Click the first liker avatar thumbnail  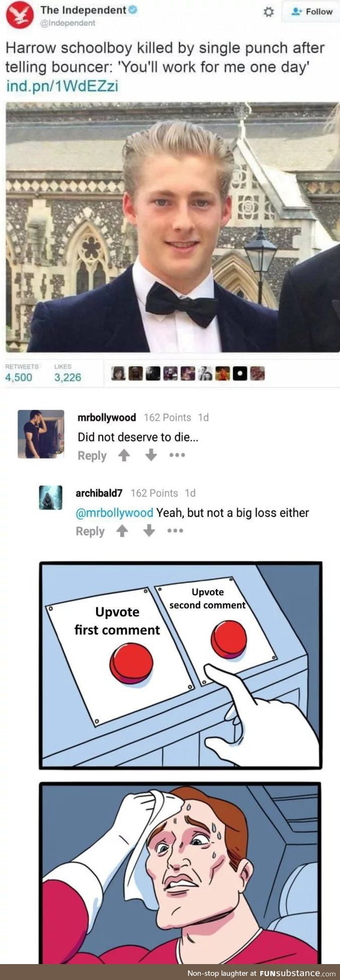coord(119,374)
